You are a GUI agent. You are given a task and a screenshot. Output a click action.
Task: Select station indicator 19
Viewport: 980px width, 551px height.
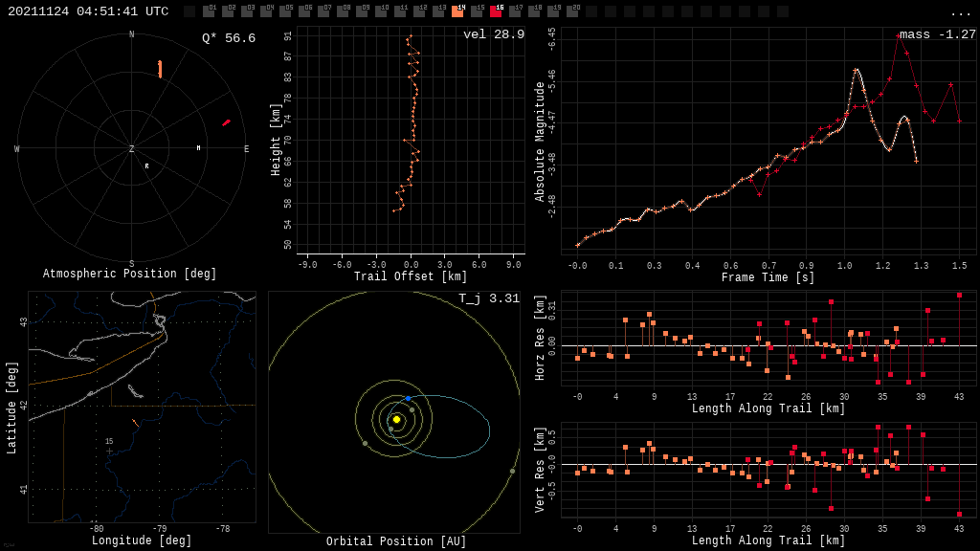553,11
